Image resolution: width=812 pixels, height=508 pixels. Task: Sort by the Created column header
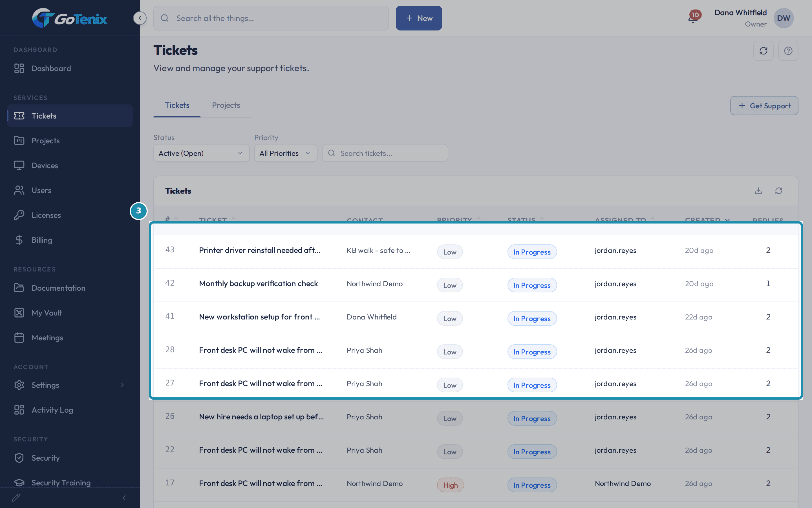(707, 220)
